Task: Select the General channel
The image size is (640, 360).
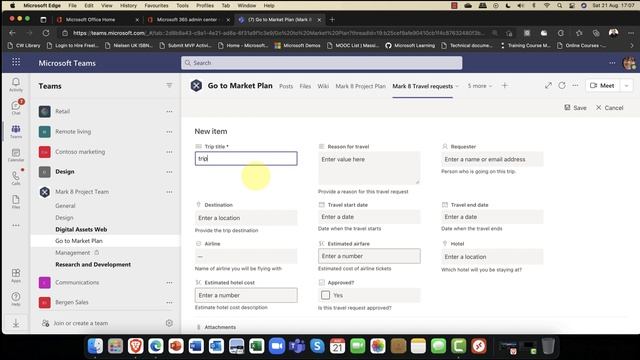Action: pos(65,206)
